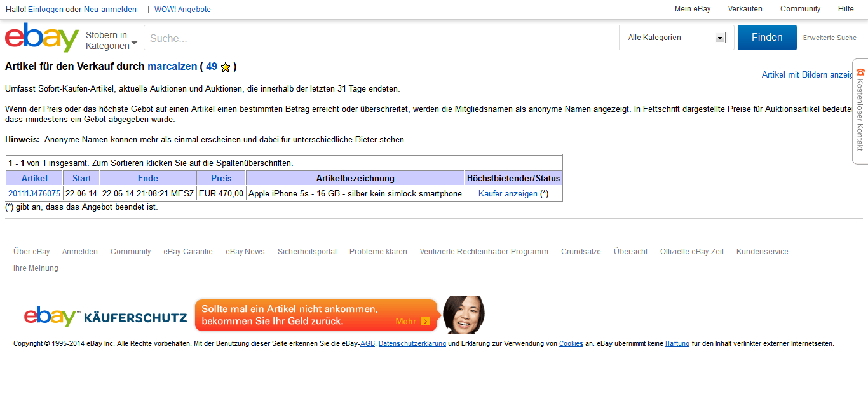Open Community in top navigation

(x=801, y=9)
